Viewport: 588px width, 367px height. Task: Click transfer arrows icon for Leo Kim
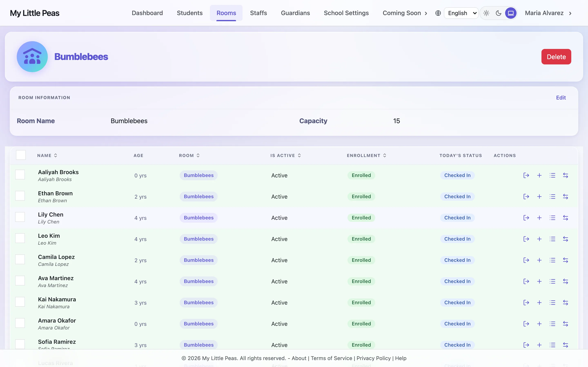coord(565,239)
